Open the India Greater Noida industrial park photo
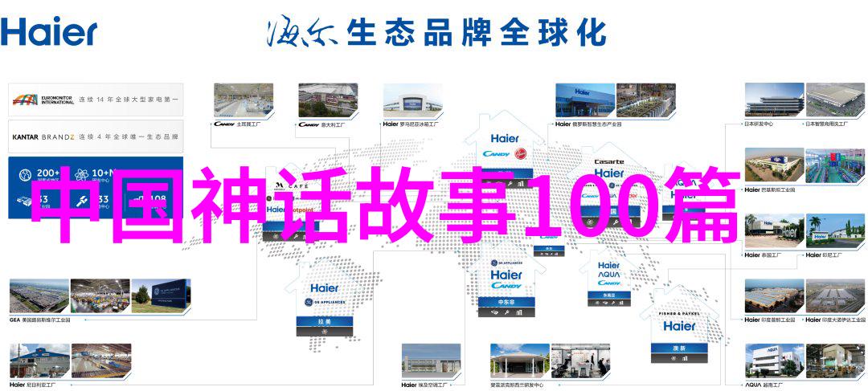 coord(835,296)
